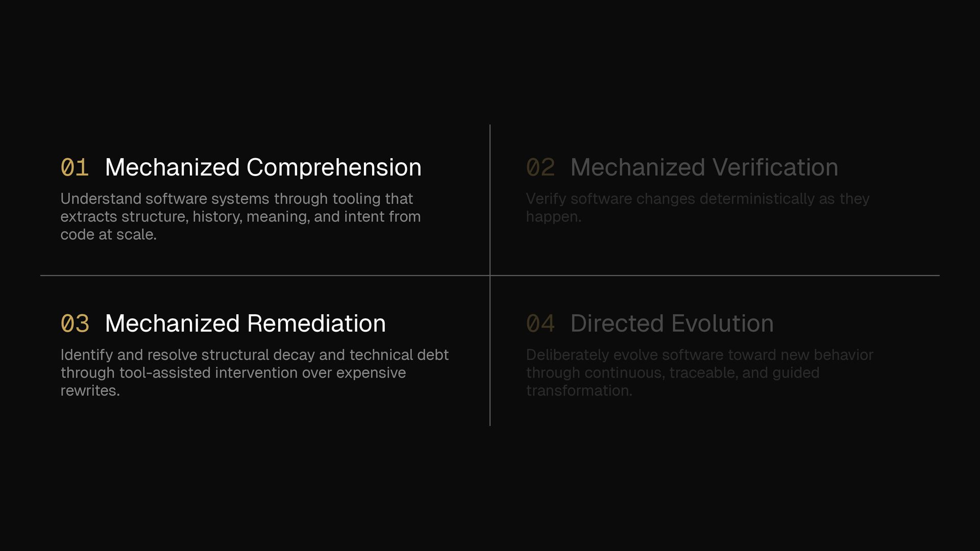Click the gold 03 number label
980x551 pixels.
click(x=75, y=323)
